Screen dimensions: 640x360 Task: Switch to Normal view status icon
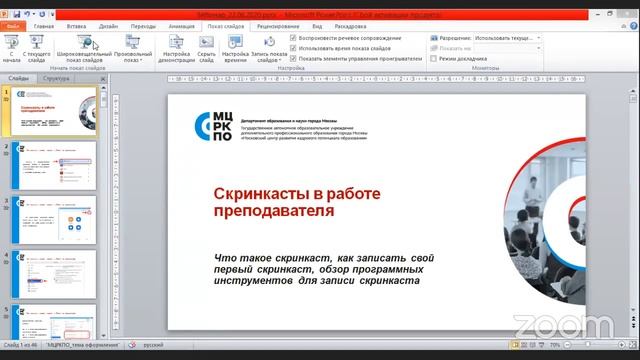[x=516, y=345]
